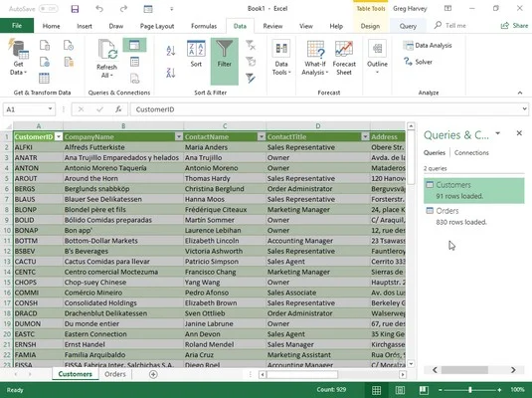Click the Solver icon in Analyze group
The width and height of the screenshot is (532, 398).
(x=418, y=62)
